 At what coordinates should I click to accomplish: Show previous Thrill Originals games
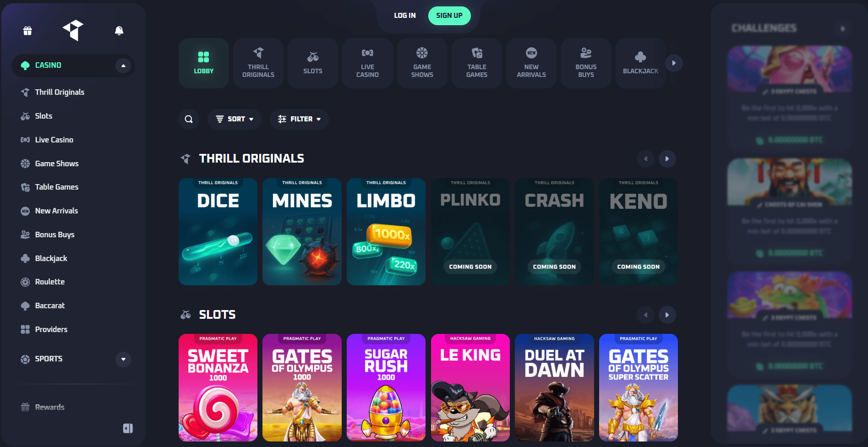pos(645,159)
